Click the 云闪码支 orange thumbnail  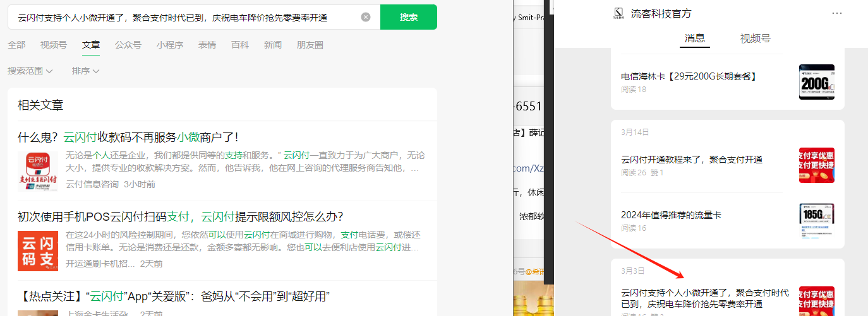click(x=37, y=250)
